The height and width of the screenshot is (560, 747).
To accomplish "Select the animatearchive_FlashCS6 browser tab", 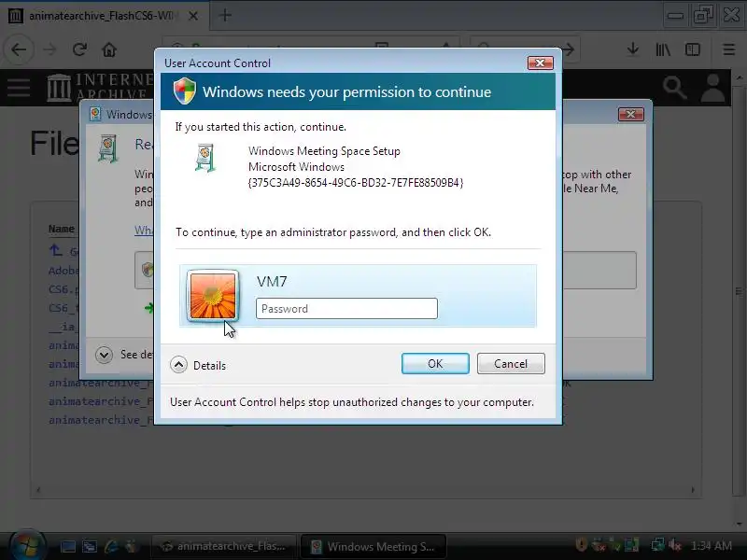I will click(105, 16).
